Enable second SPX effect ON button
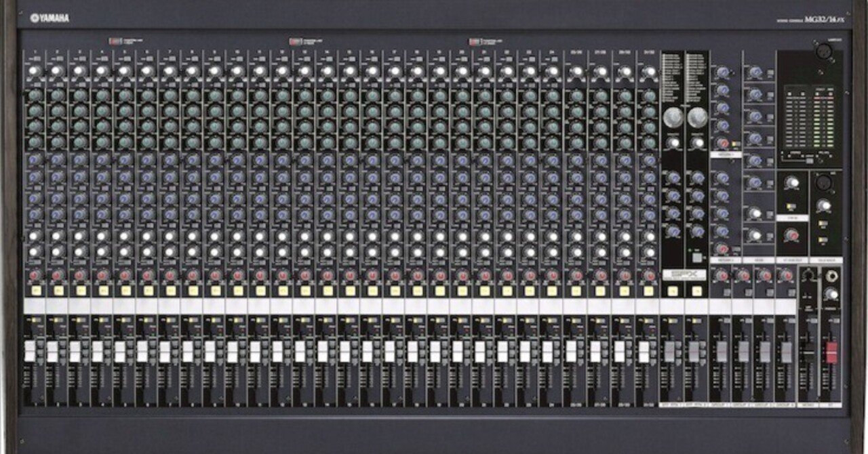 point(696,291)
